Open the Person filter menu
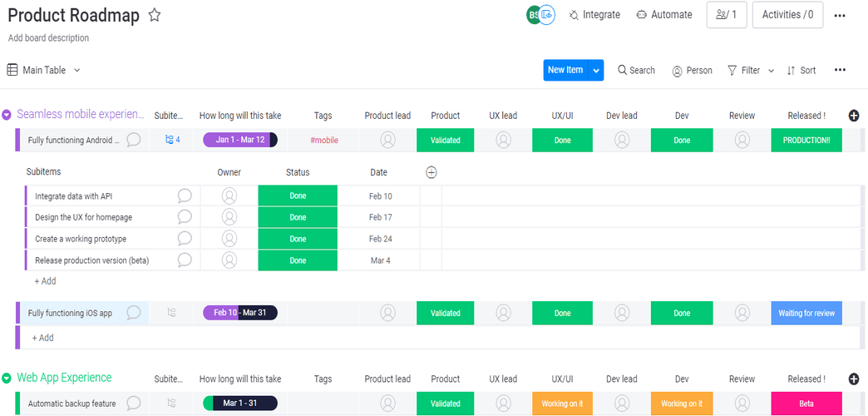 (x=692, y=71)
